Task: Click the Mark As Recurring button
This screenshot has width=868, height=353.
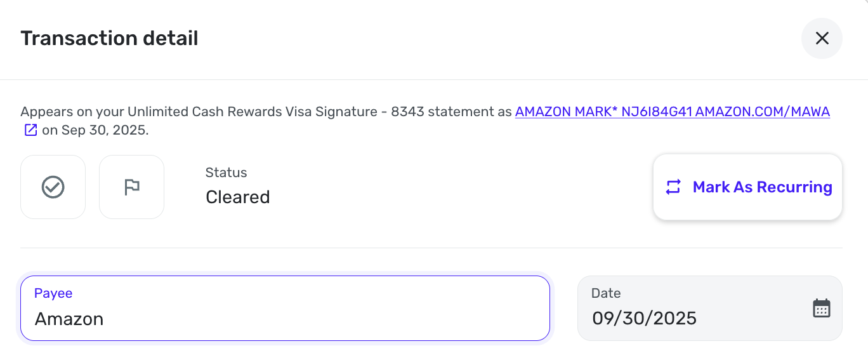Action: pos(747,187)
